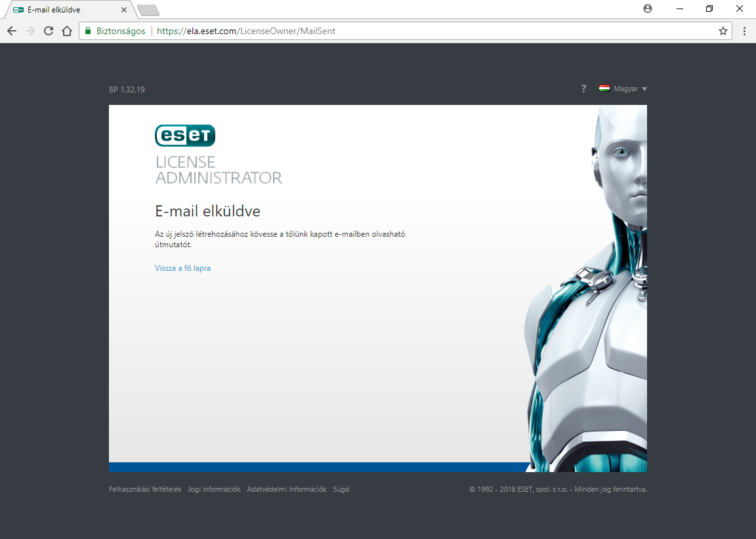Click the question mark help icon
The height and width of the screenshot is (539, 756).
click(583, 89)
